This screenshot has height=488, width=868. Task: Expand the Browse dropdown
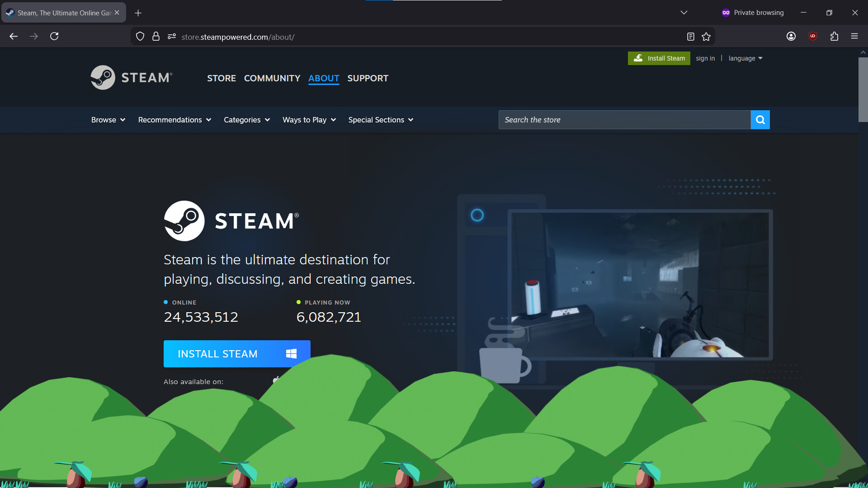point(108,120)
